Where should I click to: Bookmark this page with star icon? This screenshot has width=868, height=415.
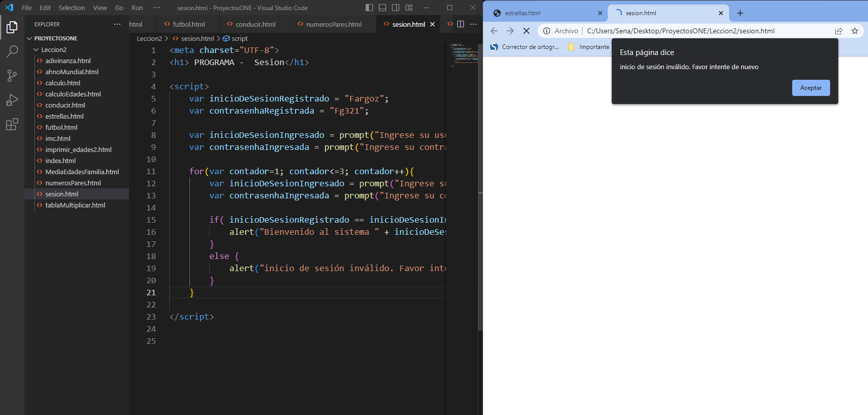(x=854, y=31)
